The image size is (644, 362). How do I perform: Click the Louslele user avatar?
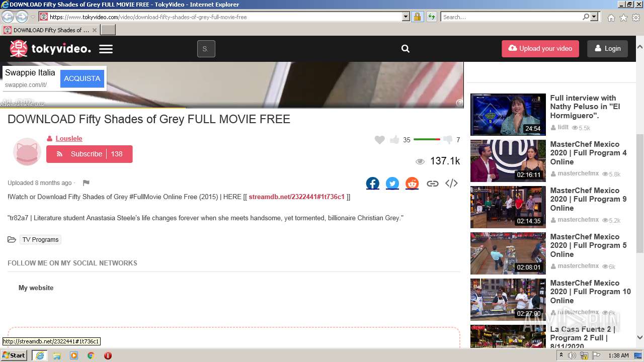click(27, 151)
